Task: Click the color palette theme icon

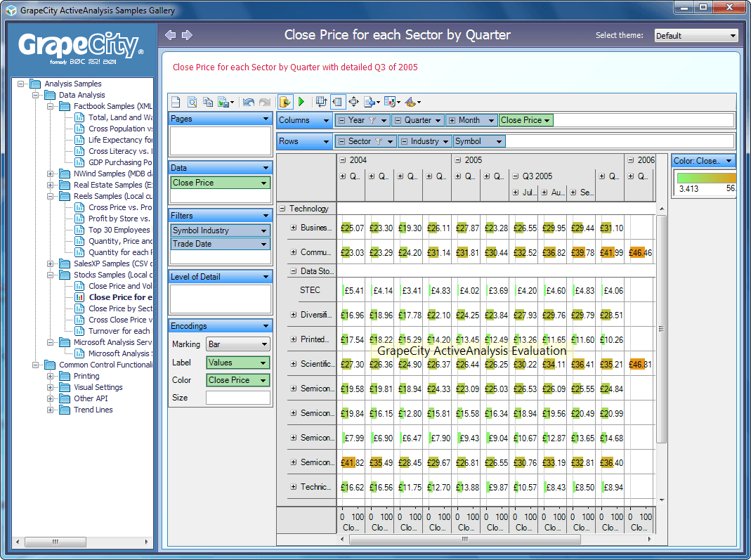Action: click(x=412, y=102)
